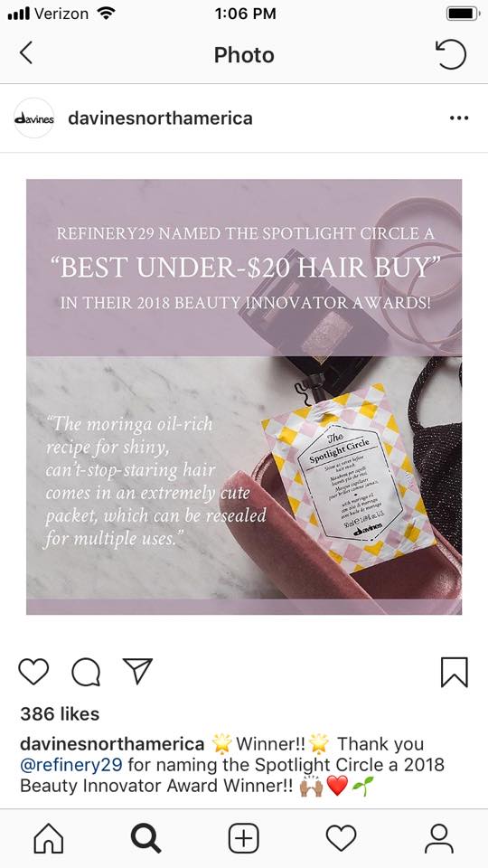Open the Davines profile avatar
This screenshot has width=488, height=868.
pyautogui.click(x=33, y=118)
